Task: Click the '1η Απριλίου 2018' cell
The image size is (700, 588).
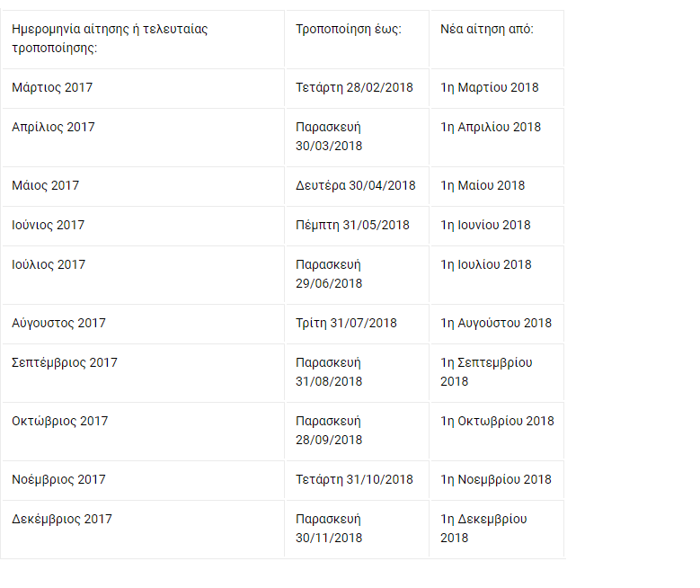Action: point(491,127)
